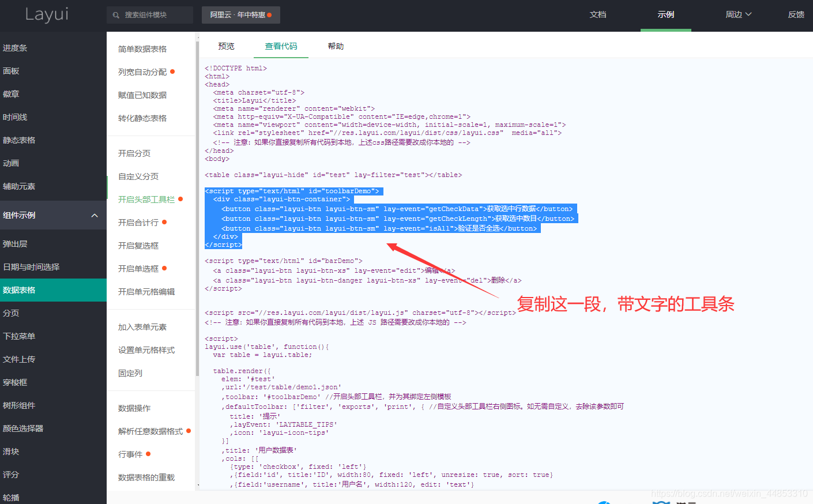Image resolution: width=813 pixels, height=504 pixels.
Task: Open 文件上传 in the sidebar
Action: pyautogui.click(x=53, y=359)
